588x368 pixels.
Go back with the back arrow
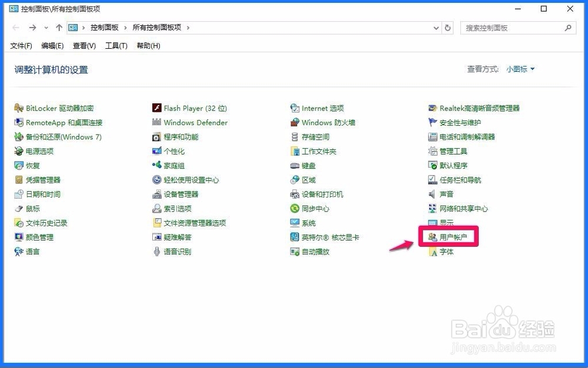(x=16, y=28)
